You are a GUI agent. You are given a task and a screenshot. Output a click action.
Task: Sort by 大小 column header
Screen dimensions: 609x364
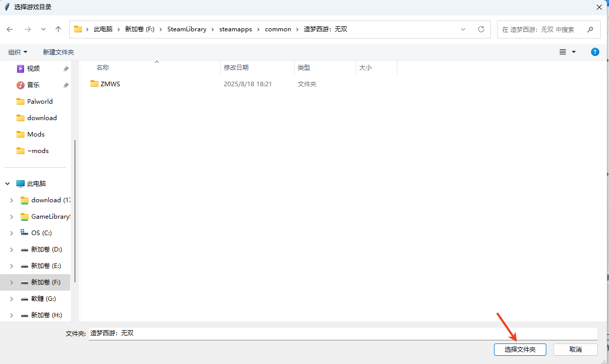coord(366,68)
